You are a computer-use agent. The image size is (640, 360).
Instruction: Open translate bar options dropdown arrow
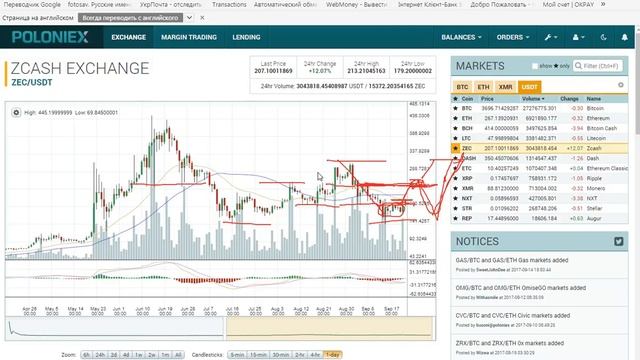[189, 18]
